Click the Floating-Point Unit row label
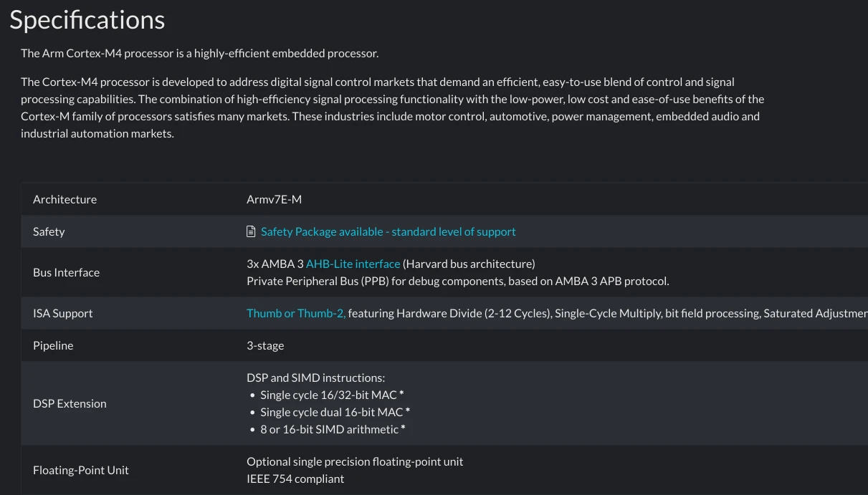The width and height of the screenshot is (868, 495). [x=81, y=470]
